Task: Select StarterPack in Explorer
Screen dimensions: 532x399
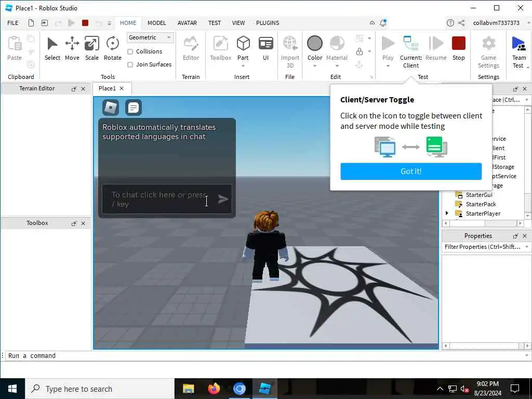Action: click(481, 204)
